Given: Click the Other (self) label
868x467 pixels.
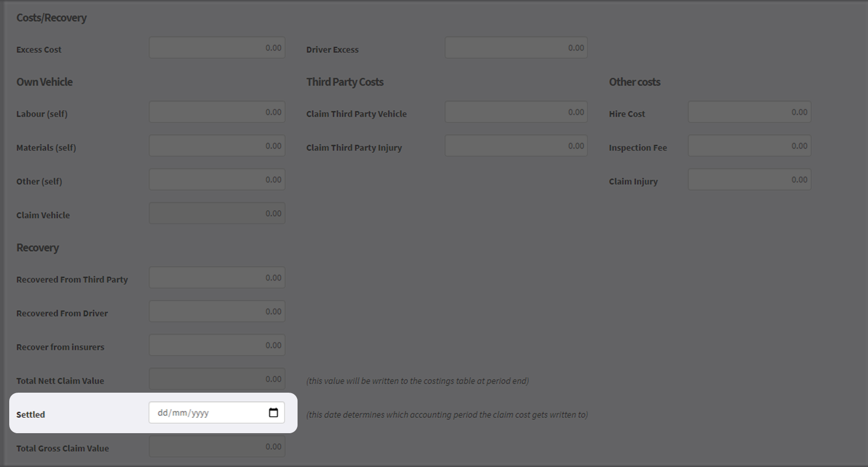Looking at the screenshot, I should click(39, 181).
